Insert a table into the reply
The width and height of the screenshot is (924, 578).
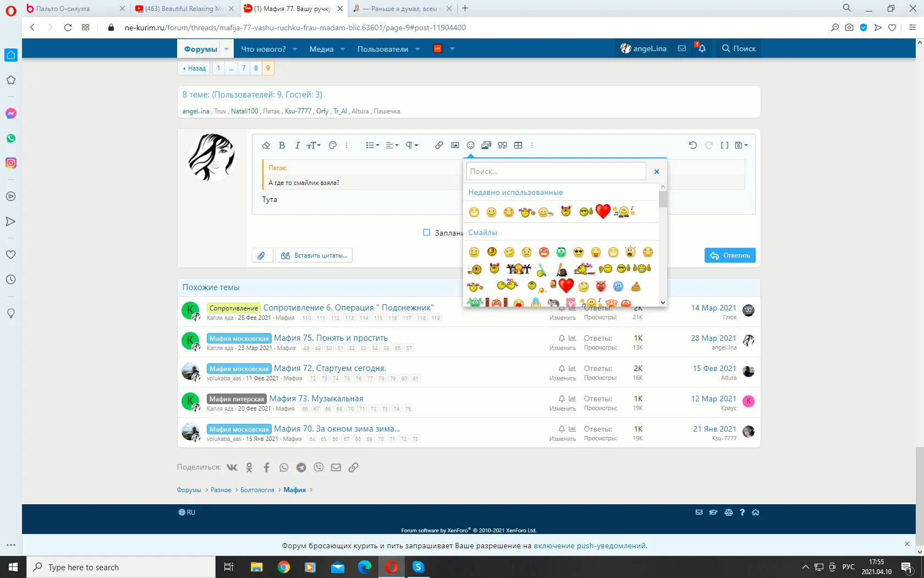click(518, 145)
